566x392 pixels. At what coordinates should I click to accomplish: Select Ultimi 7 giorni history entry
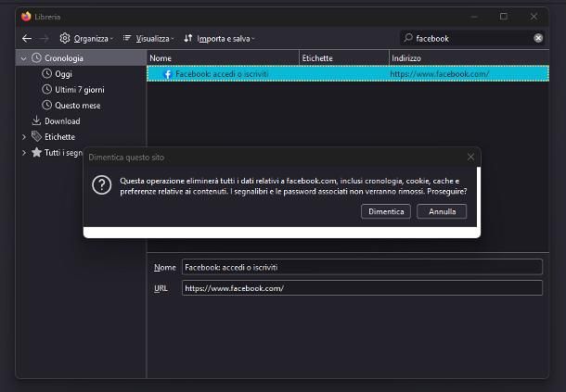pyautogui.click(x=80, y=90)
